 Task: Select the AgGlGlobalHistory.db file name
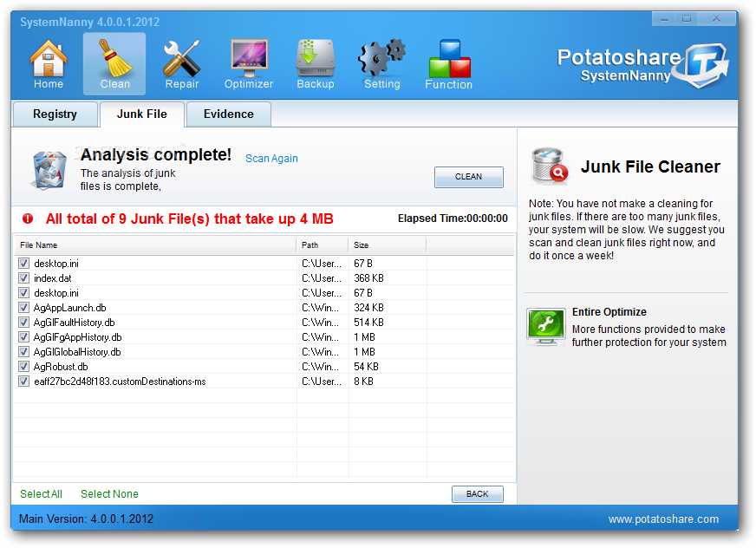tap(77, 352)
